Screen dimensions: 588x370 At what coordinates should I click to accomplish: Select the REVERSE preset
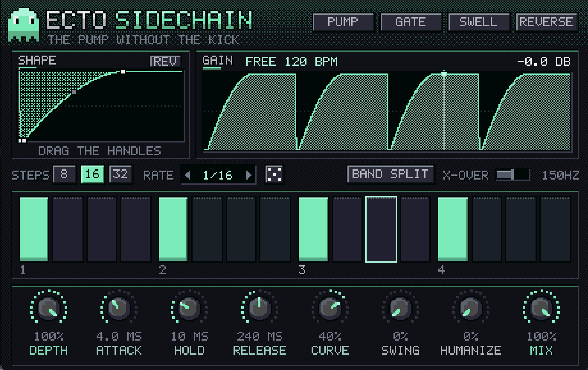point(546,22)
